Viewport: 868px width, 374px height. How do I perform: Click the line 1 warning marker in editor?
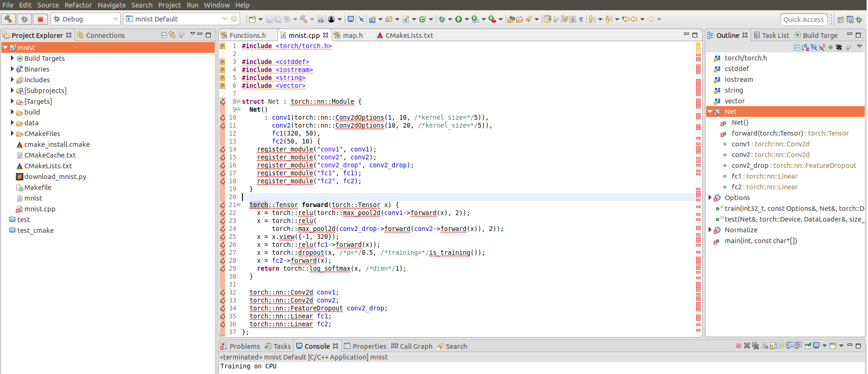[x=223, y=46]
